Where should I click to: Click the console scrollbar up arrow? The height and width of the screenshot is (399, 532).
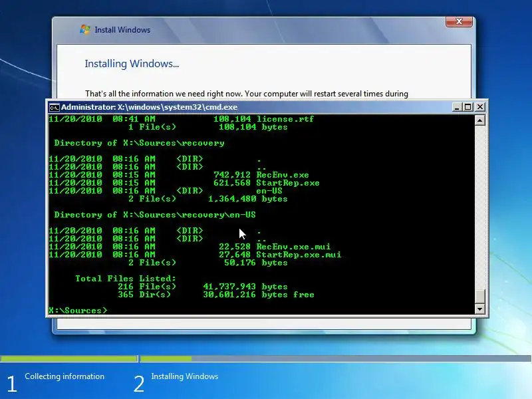coord(479,120)
